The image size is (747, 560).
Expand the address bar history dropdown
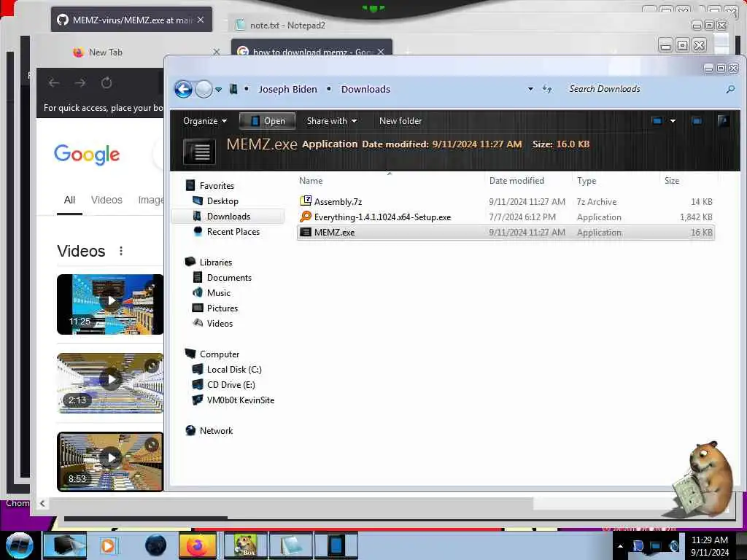coord(530,89)
